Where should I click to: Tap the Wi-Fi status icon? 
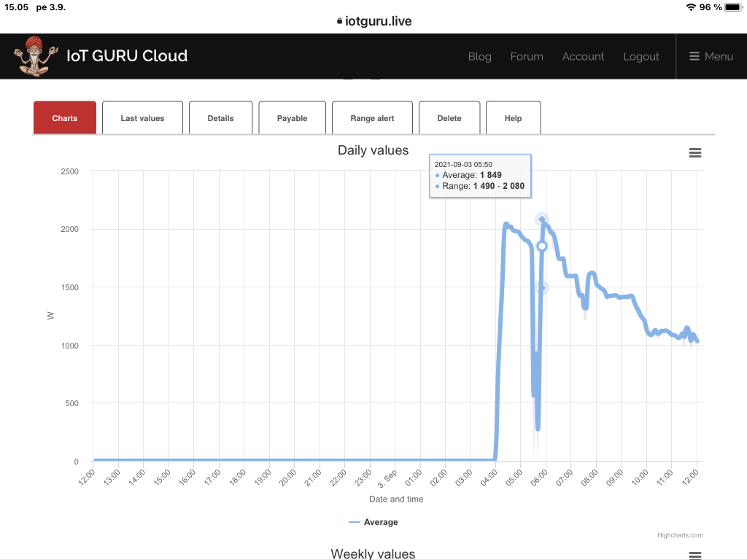click(691, 7)
